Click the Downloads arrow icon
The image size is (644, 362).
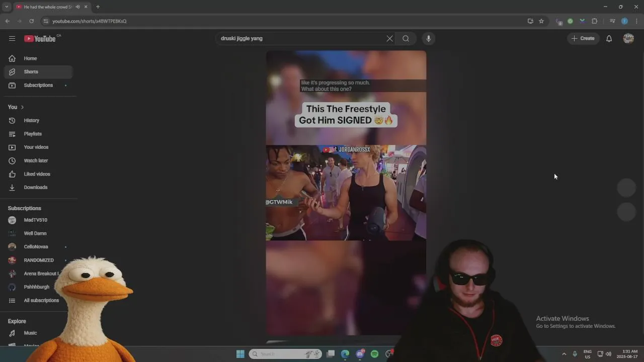(12, 188)
